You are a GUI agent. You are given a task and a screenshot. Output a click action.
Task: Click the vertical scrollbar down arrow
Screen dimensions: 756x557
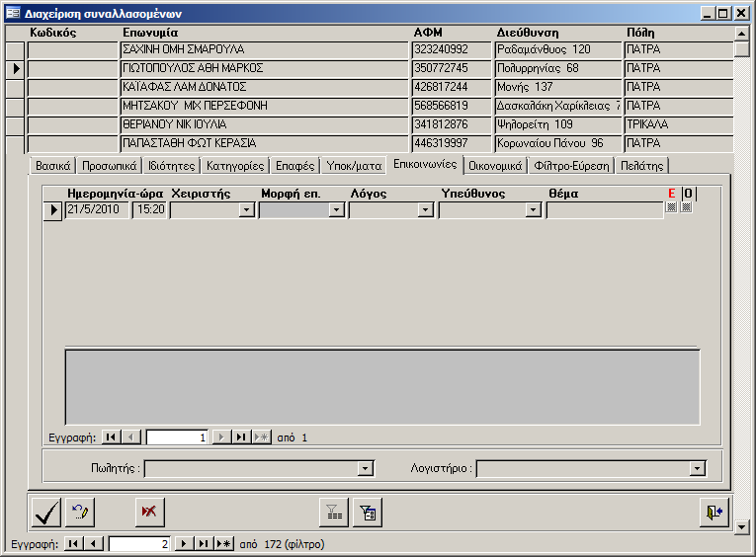coord(742,527)
